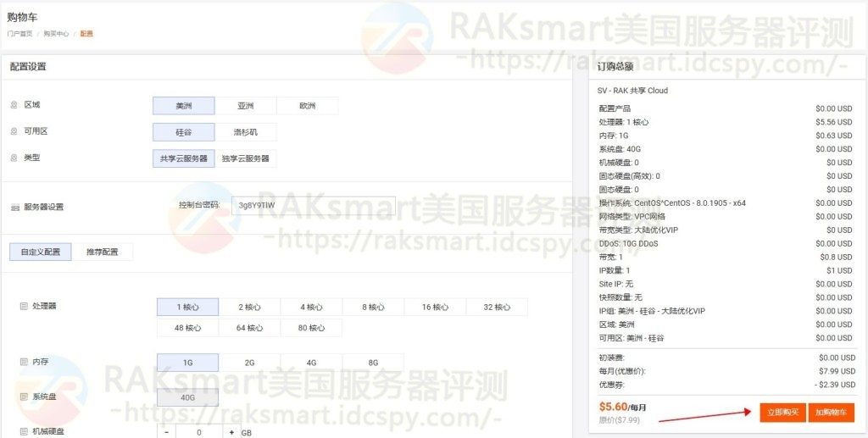Screen dimensions: 868x438
Task: Select 8 核心 processor option
Action: pos(373,307)
